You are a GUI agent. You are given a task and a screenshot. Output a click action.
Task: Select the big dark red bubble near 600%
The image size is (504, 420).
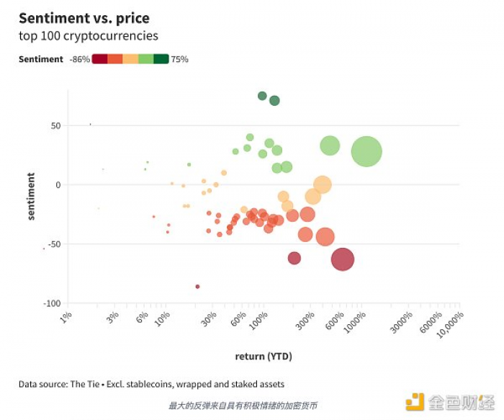point(343,259)
